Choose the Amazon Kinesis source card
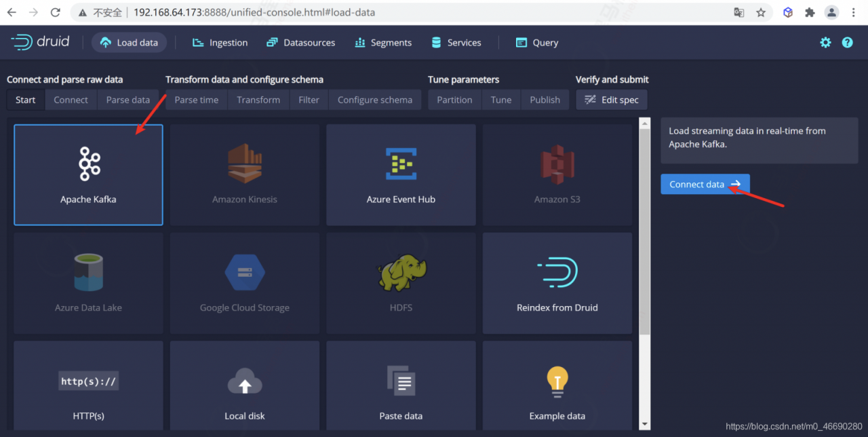Image resolution: width=868 pixels, height=437 pixels. (245, 175)
